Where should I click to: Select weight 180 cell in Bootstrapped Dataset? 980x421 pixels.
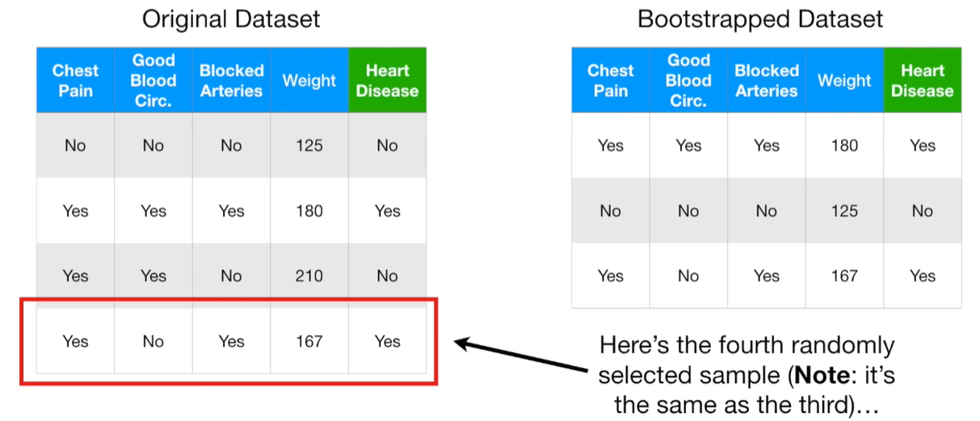pyautogui.click(x=843, y=145)
